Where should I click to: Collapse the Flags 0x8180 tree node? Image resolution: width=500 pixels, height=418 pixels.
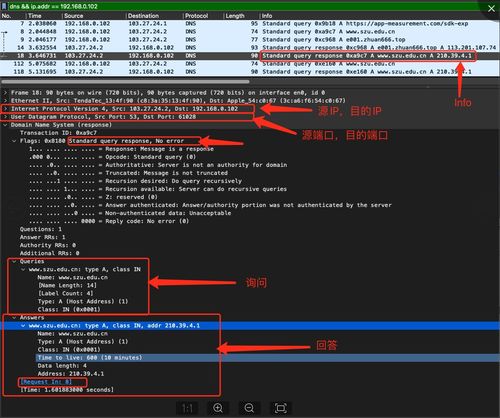14,141
